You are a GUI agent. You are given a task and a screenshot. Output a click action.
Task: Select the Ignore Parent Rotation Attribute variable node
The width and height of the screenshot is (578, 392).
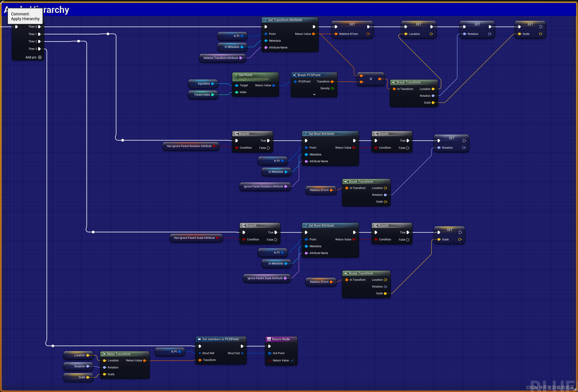(265, 186)
